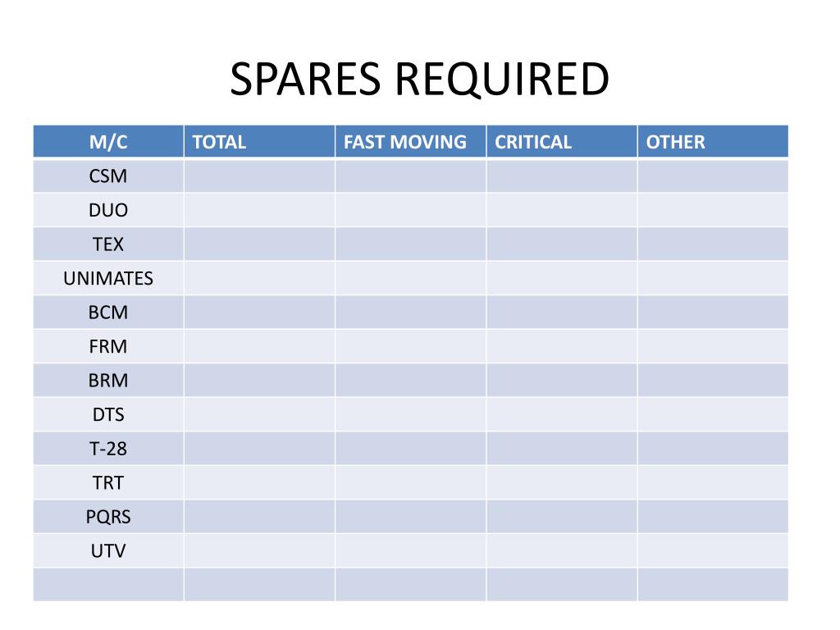The image size is (840, 630).
Task: Select the DUO row label cell
Action: click(108, 210)
